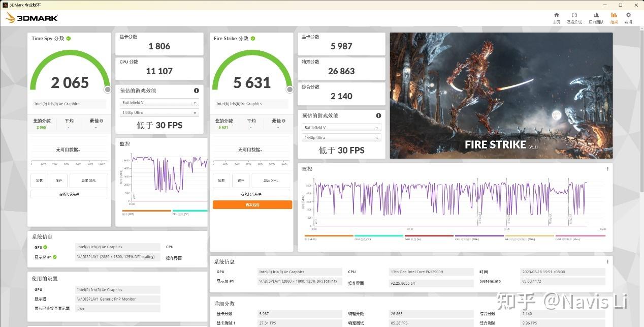Click the FIRE STRIKE preview image
This screenshot has width=644, height=327.
[501, 96]
